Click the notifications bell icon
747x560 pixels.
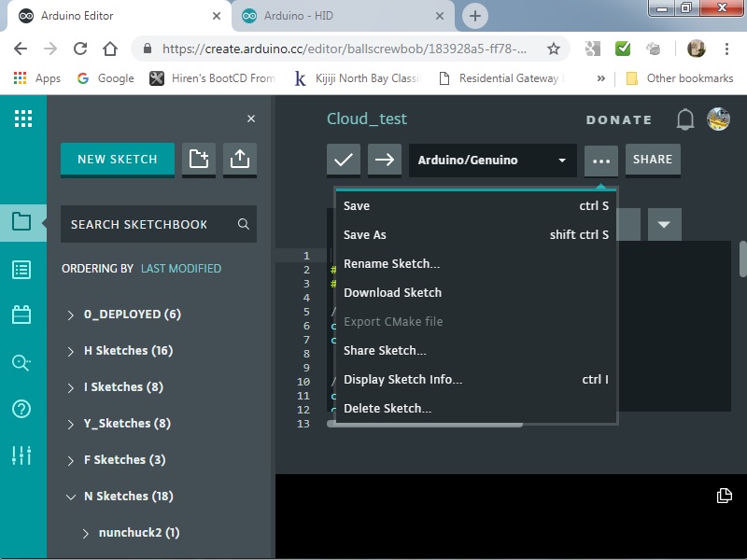pos(684,119)
